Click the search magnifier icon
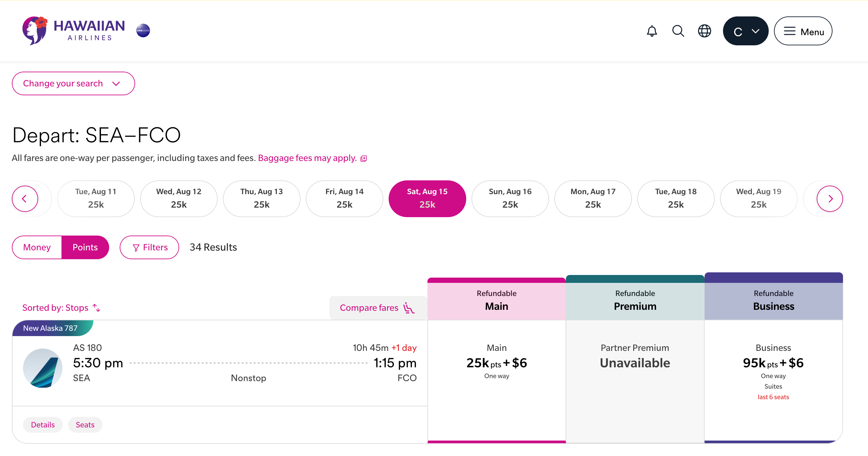 [678, 31]
